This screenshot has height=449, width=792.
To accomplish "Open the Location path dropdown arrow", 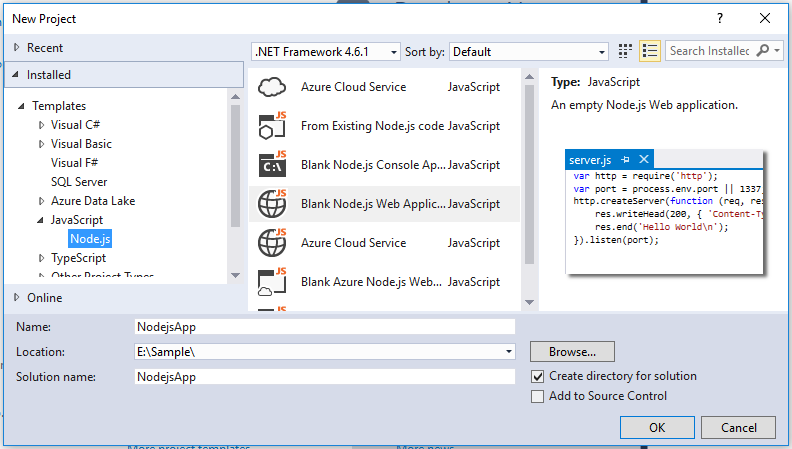I will point(509,352).
